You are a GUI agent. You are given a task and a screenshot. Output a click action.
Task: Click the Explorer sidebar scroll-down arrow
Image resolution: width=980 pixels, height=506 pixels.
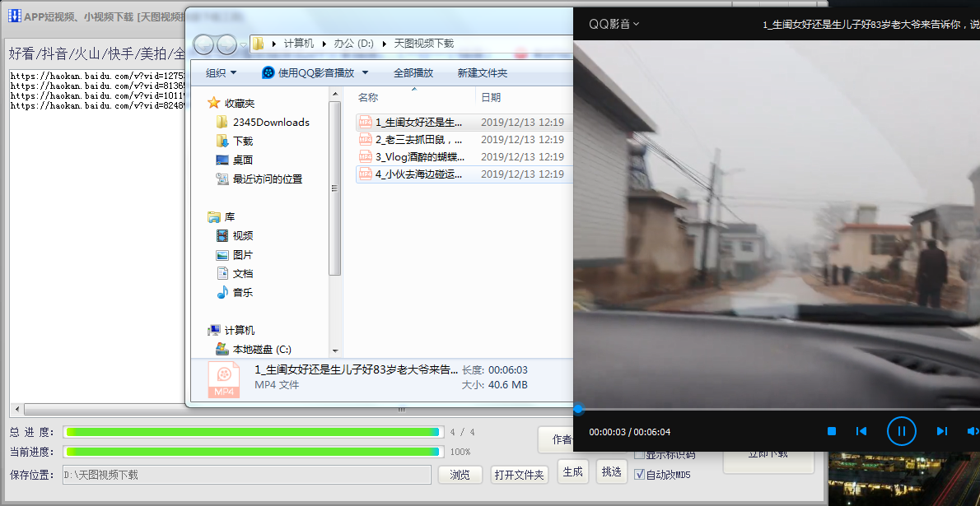335,351
